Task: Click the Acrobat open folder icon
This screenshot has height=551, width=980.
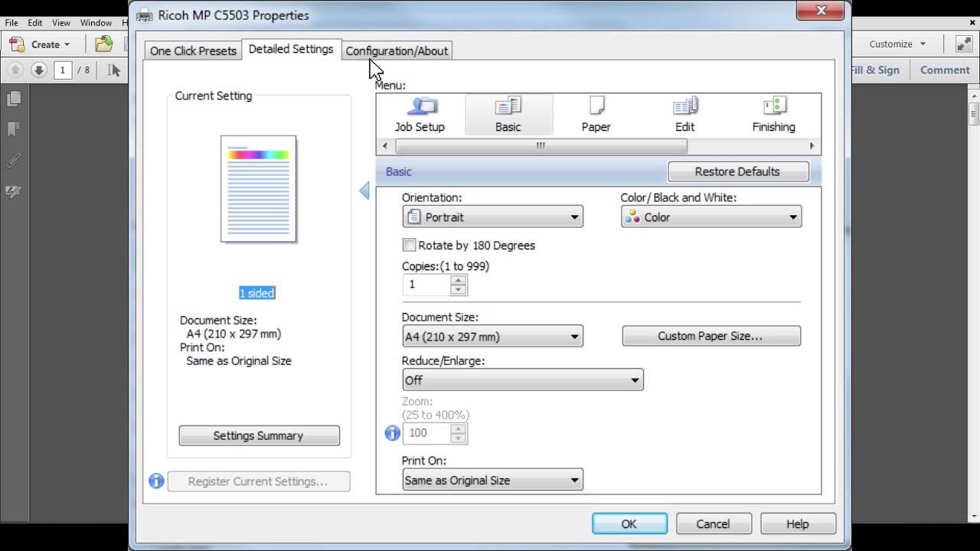Action: click(103, 44)
